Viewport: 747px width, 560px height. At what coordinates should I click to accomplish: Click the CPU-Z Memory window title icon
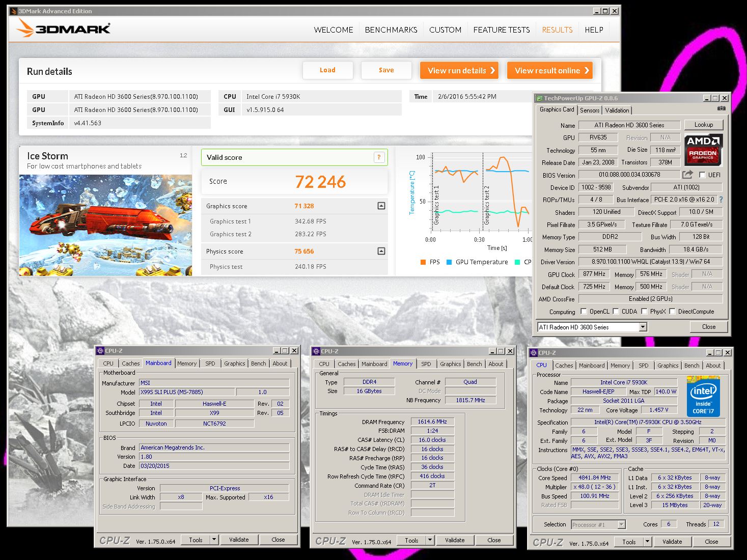pos(316,351)
